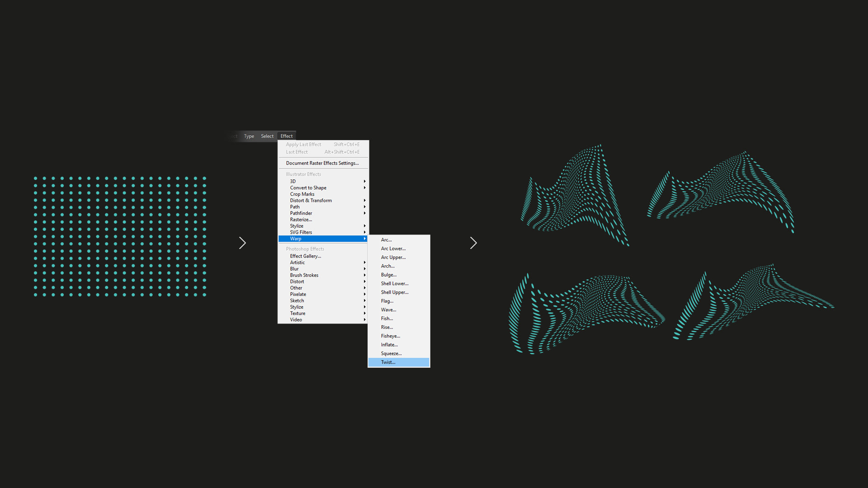
Task: Click the Twist... warp option
Action: [x=388, y=362]
